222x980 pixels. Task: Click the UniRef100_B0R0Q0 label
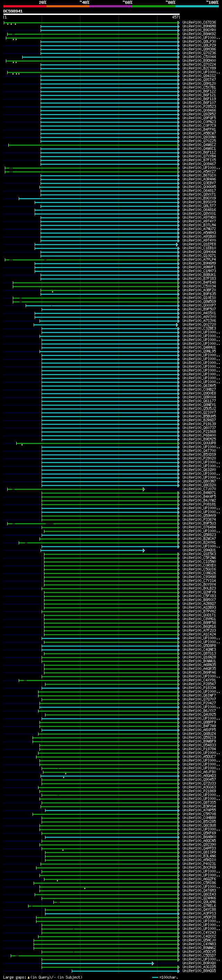[199, 963]
